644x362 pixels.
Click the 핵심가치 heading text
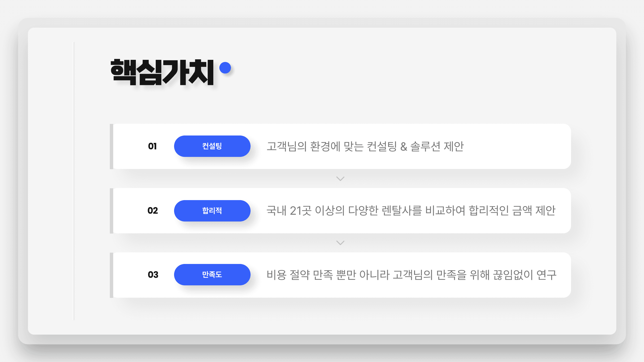click(162, 72)
